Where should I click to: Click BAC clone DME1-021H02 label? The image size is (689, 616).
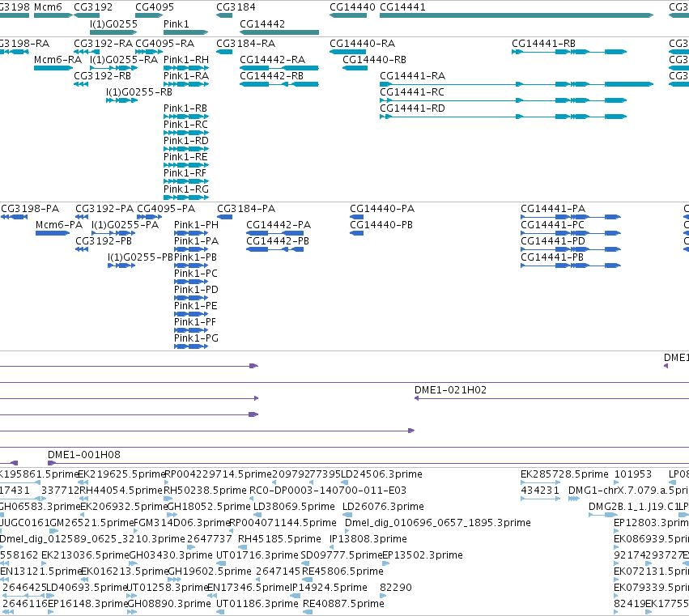click(450, 390)
